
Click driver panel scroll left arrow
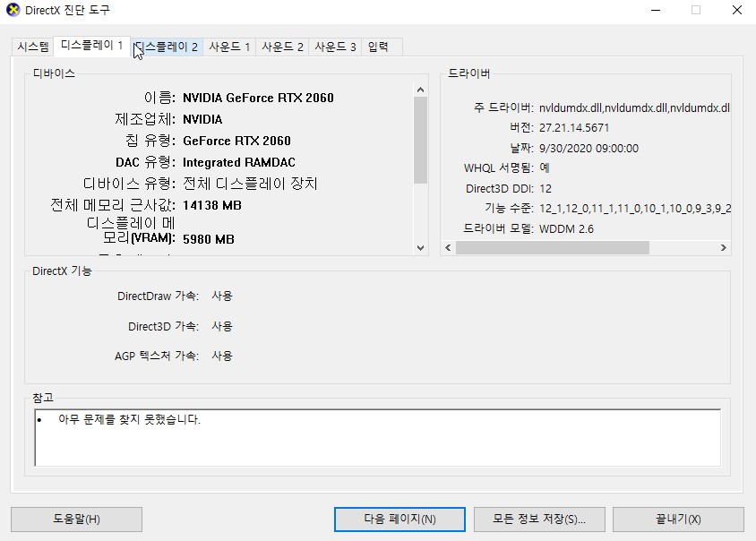coord(448,248)
